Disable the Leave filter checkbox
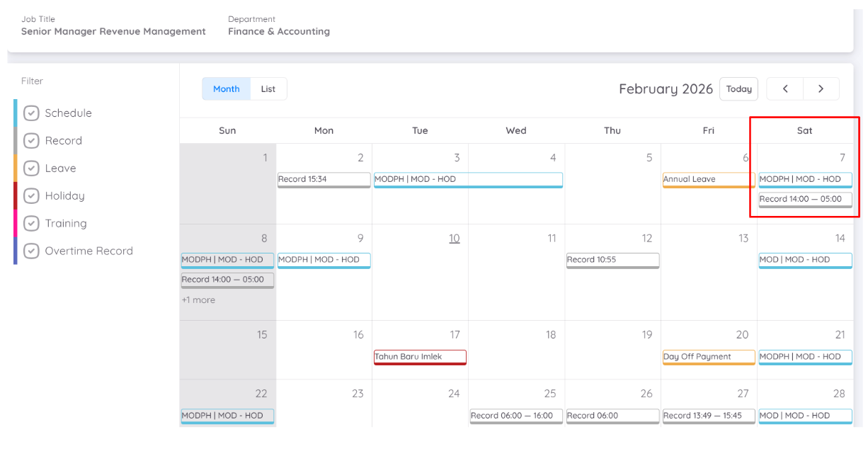868x451 pixels. [31, 168]
